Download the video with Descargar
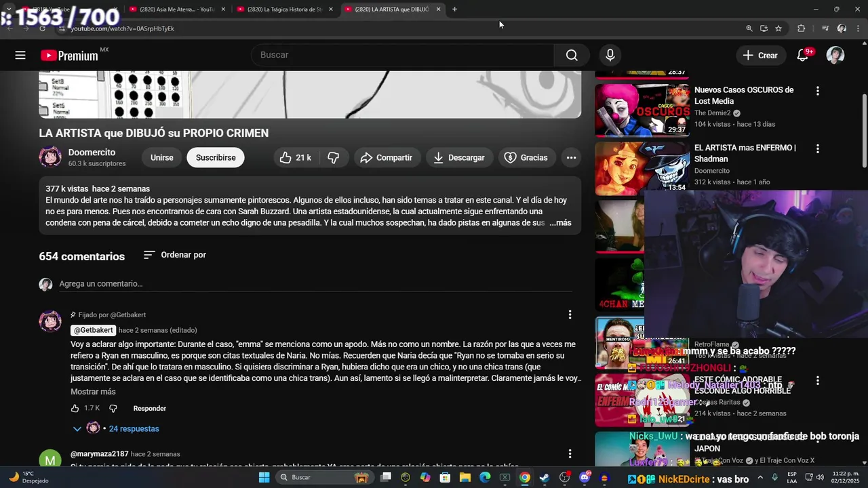Screen dimensions: 868x488 [459, 157]
